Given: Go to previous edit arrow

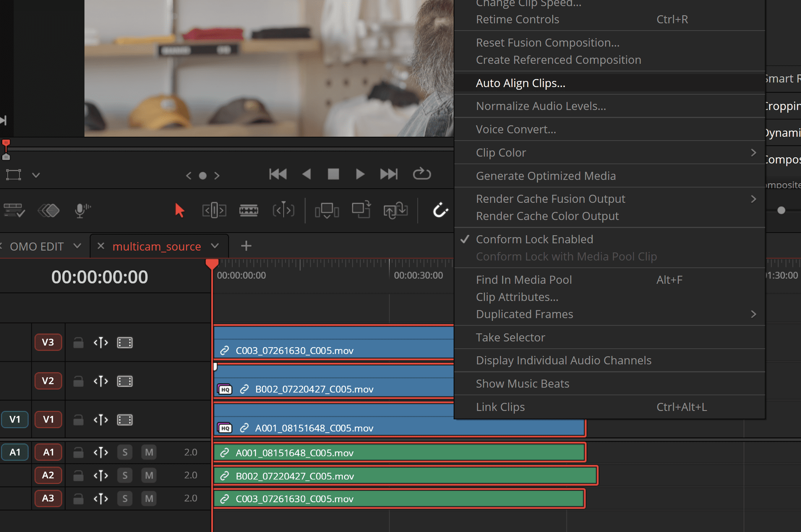Looking at the screenshot, I should pos(188,176).
